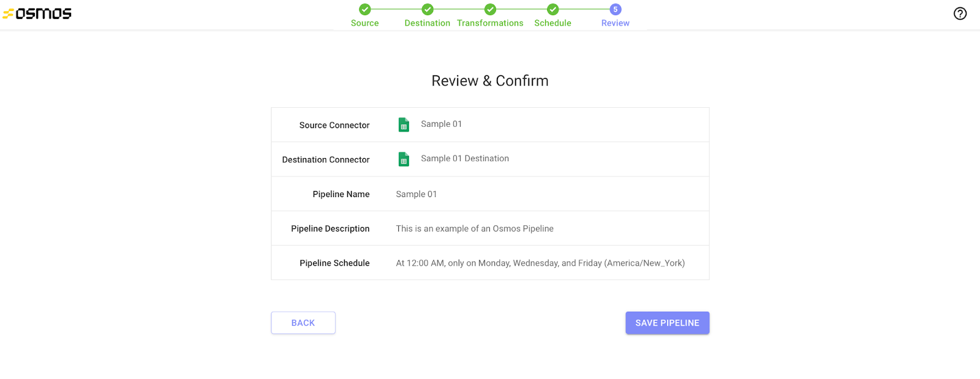Click the Osmos logo
Image resolution: width=980 pixels, height=379 pixels.
click(37, 13)
